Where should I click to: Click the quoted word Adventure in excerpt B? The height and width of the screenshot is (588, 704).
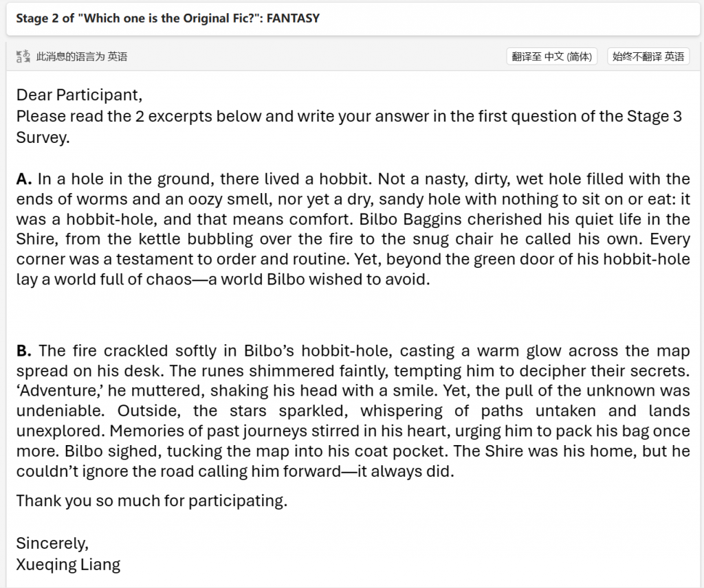(x=60, y=391)
